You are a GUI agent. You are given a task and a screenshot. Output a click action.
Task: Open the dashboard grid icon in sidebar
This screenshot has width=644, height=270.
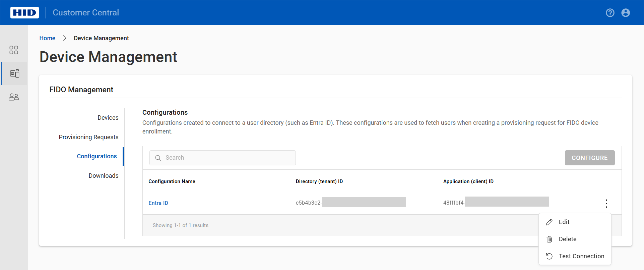14,50
